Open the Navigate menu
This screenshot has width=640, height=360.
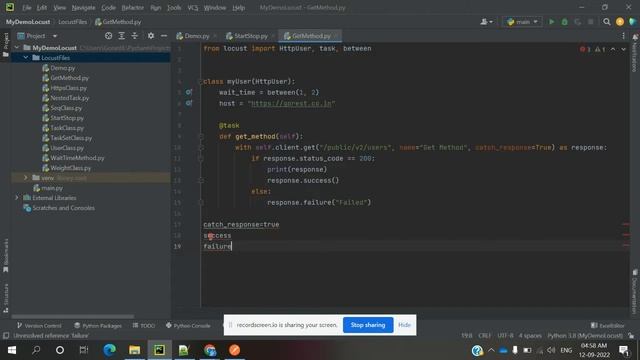coord(83,7)
